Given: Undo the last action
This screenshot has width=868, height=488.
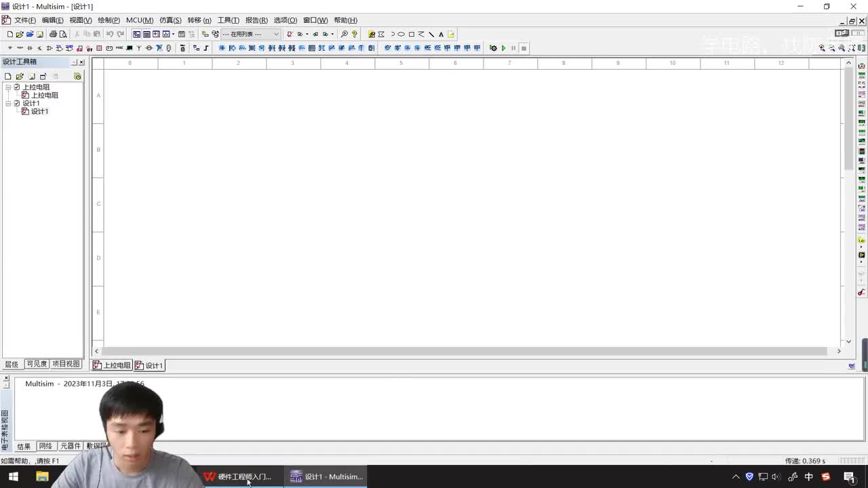Looking at the screenshot, I should pyautogui.click(x=110, y=34).
